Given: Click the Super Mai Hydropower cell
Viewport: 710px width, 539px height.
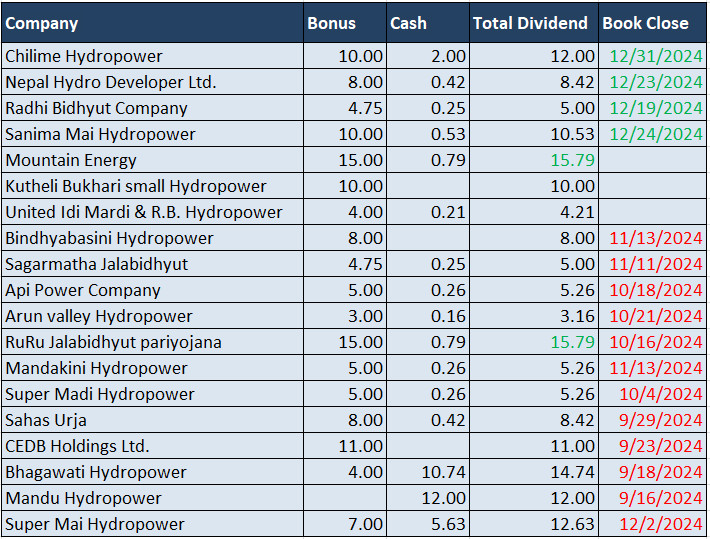Looking at the screenshot, I should pyautogui.click(x=153, y=524).
